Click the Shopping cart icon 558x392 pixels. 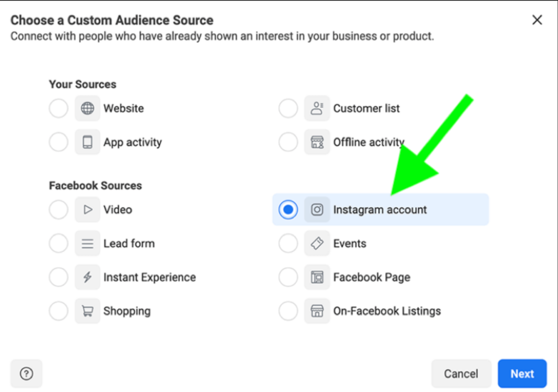pos(87,311)
